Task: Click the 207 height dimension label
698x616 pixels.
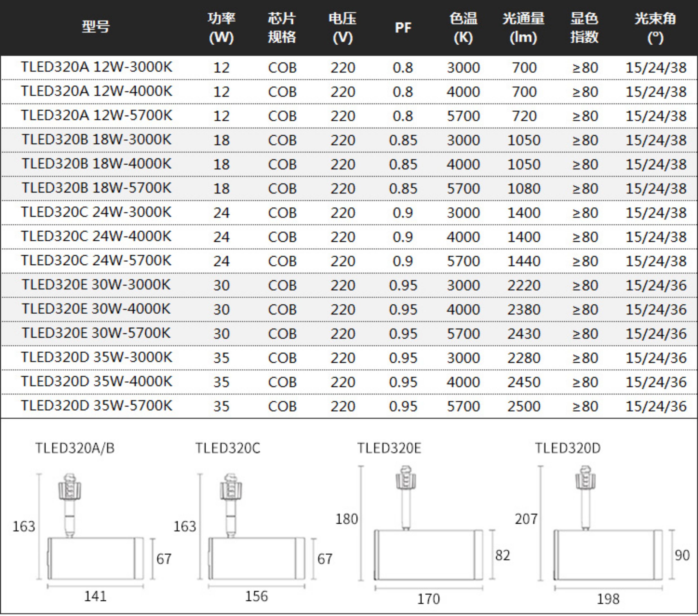Action: tap(526, 519)
